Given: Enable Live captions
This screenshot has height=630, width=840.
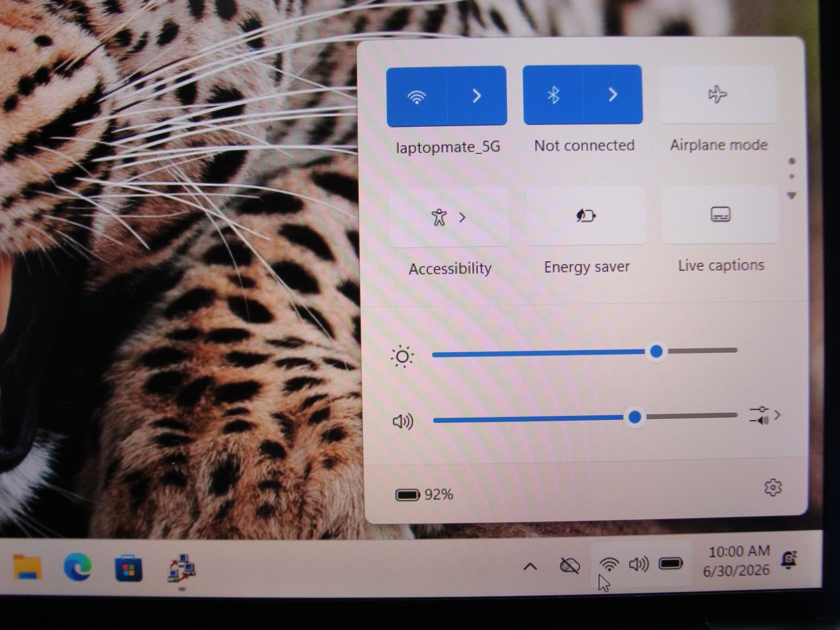Looking at the screenshot, I should (720, 214).
